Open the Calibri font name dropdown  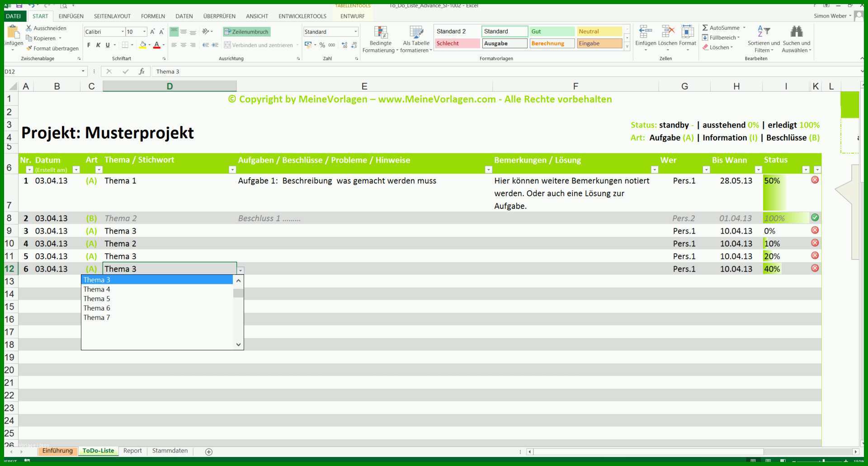pos(123,32)
